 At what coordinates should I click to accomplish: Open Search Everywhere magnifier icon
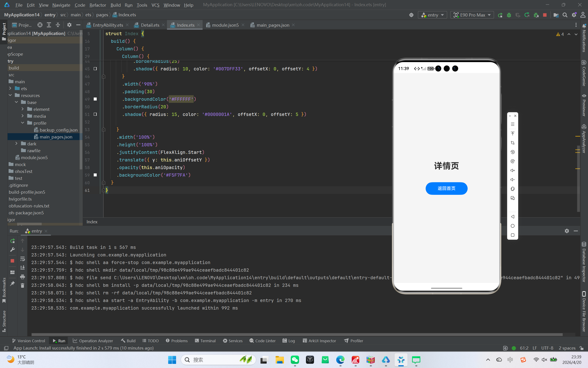[565, 15]
